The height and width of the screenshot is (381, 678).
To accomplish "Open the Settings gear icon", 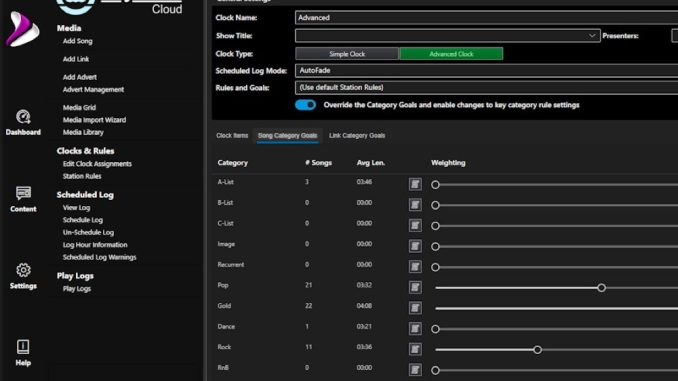I will coord(23,270).
